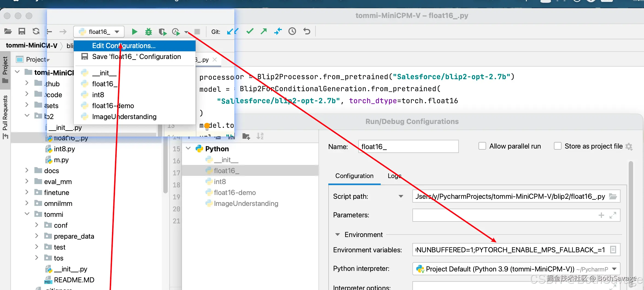Run with coverage icon
This screenshot has width=644, height=290.
pos(163,32)
